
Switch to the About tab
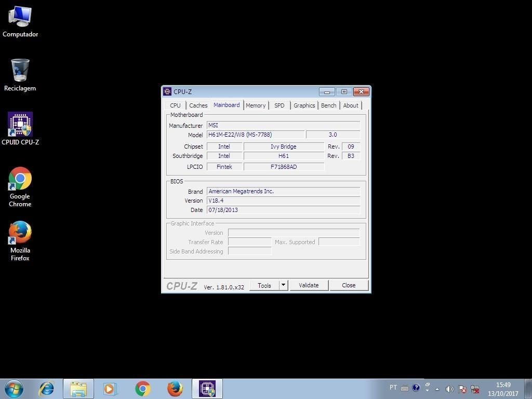(351, 105)
